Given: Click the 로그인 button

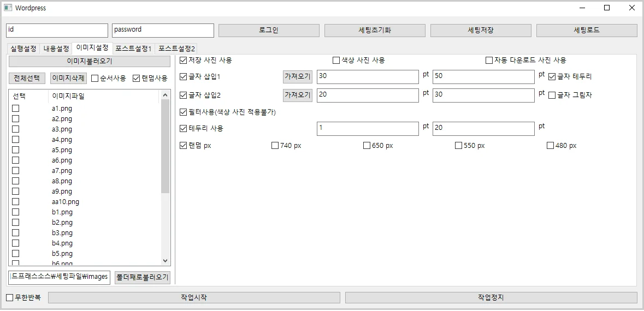Looking at the screenshot, I should click(x=269, y=31).
